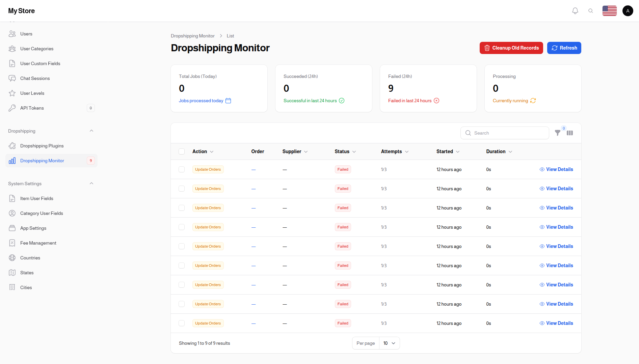
Task: Open the notifications bell icon
Action: 575,11
